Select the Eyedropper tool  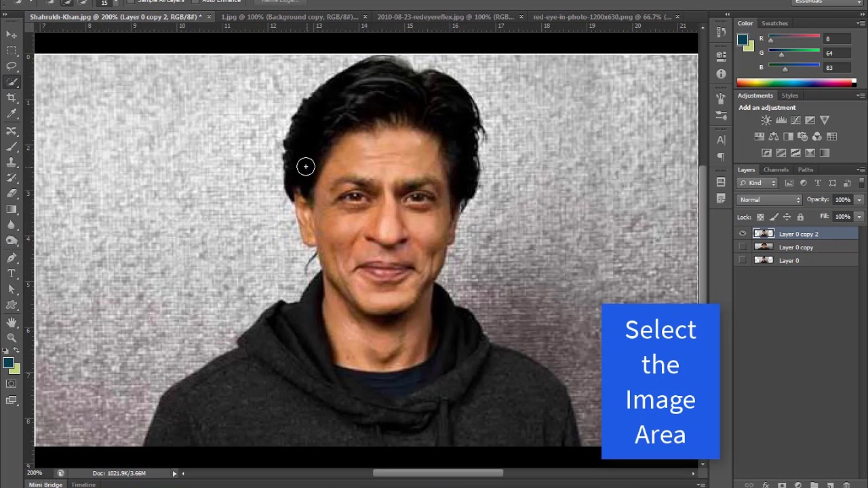[12, 115]
